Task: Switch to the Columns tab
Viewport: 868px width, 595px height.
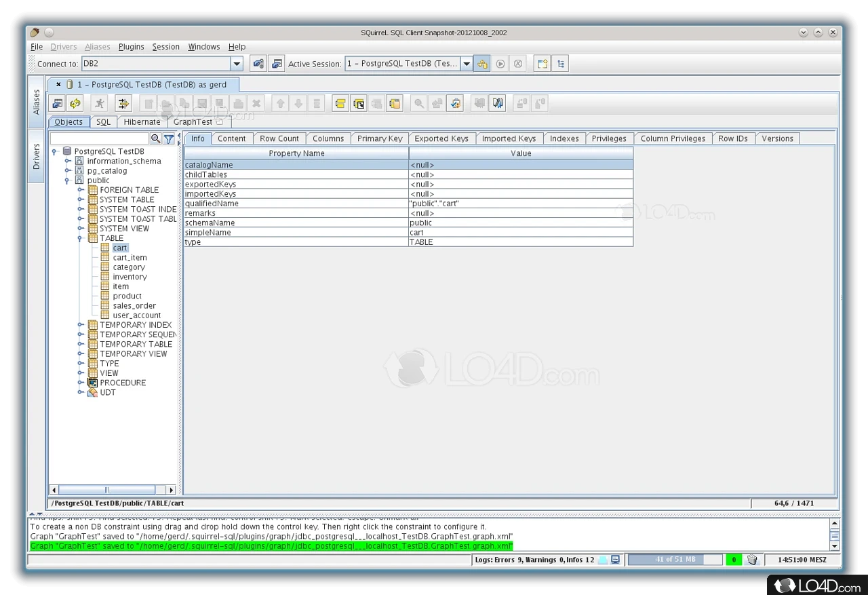Action: coord(328,138)
